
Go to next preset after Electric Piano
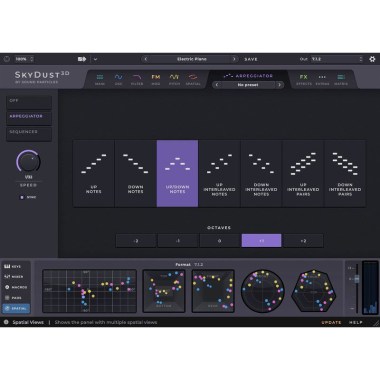(x=234, y=59)
